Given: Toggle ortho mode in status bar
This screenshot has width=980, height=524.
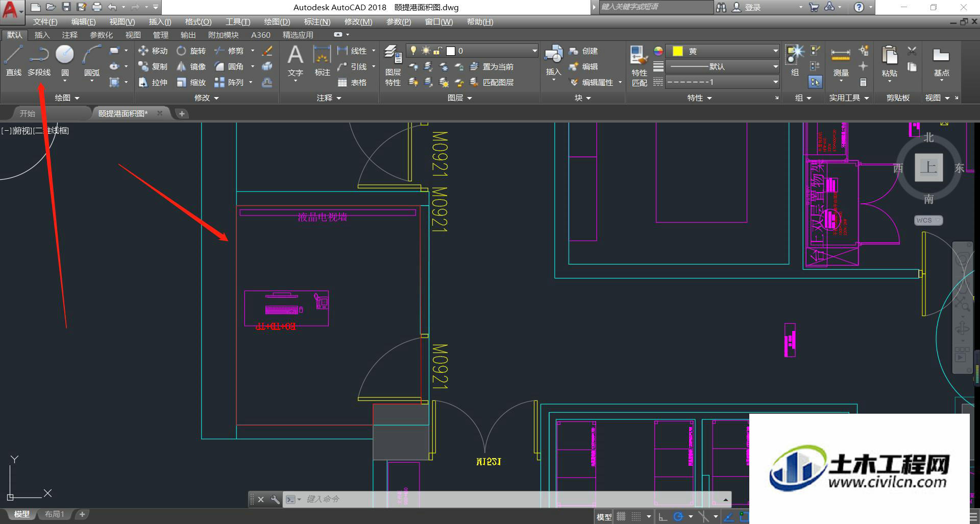Looking at the screenshot, I should [x=663, y=516].
